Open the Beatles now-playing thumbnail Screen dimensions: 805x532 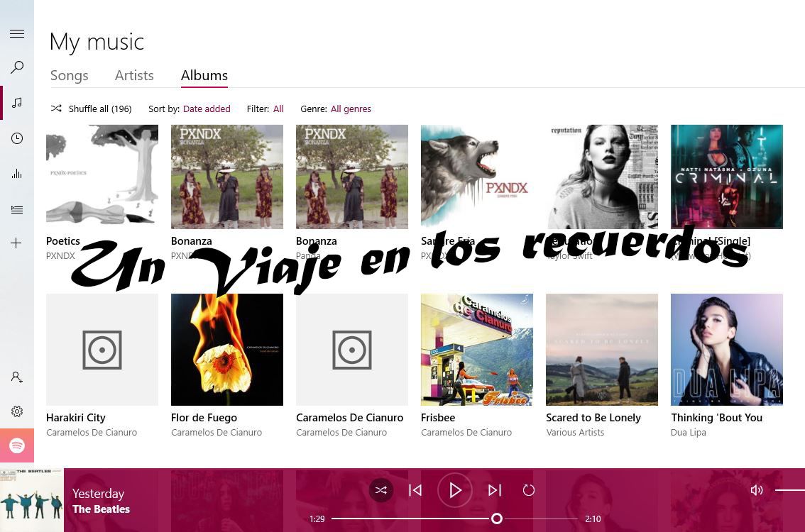[x=32, y=500]
